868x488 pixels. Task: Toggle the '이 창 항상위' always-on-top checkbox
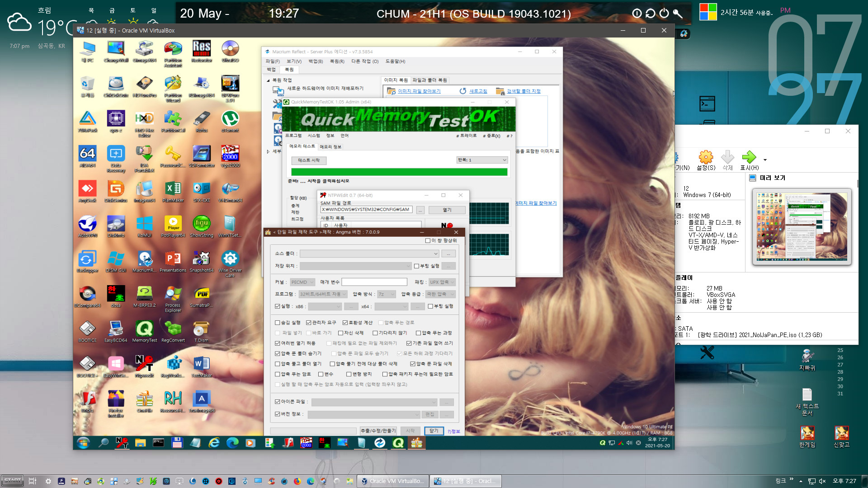[428, 241]
